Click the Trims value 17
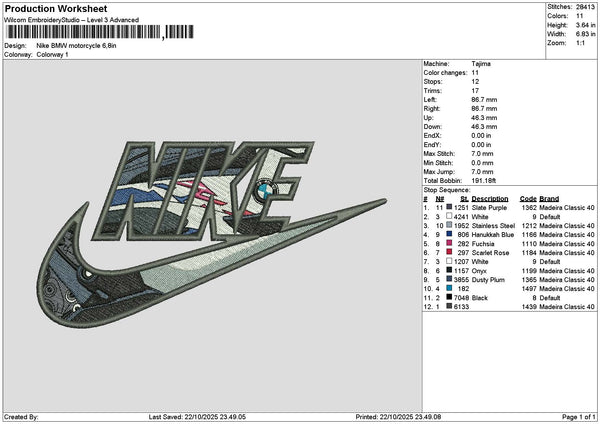This screenshot has height=424, width=600. [475, 91]
